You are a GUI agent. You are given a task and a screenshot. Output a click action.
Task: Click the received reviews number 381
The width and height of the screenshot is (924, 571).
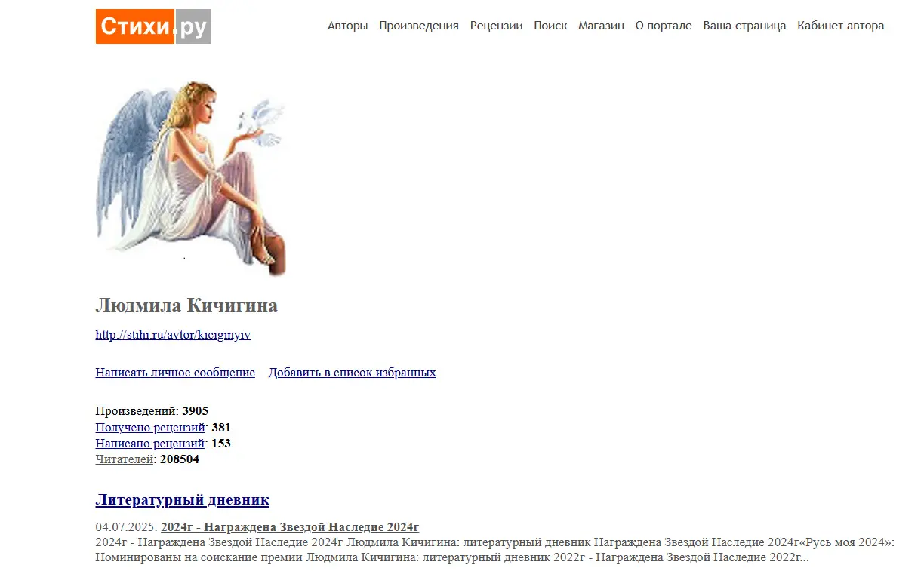coord(221,428)
